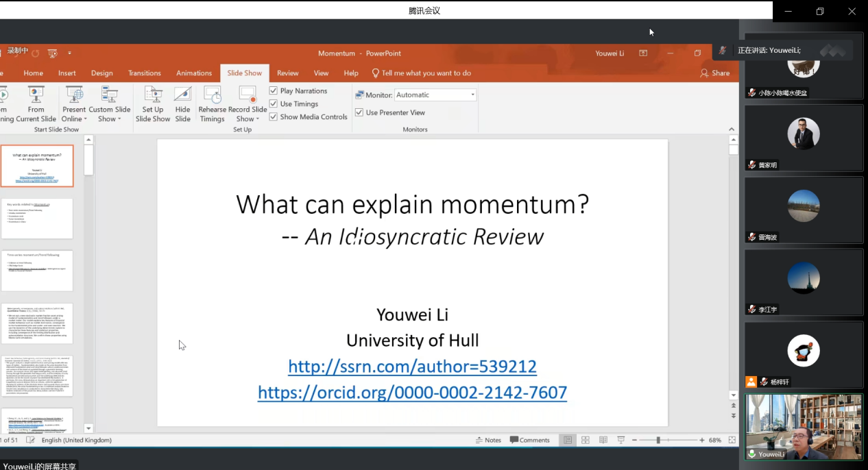Switch to Slide Sorter view
Viewport: 868px width, 470px height.
[x=586, y=440]
